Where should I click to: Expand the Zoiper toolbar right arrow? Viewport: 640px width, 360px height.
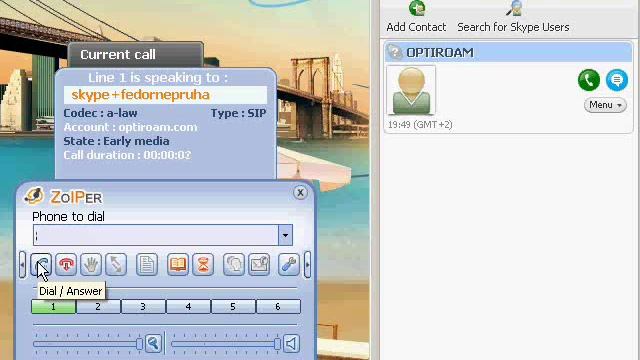(307, 265)
